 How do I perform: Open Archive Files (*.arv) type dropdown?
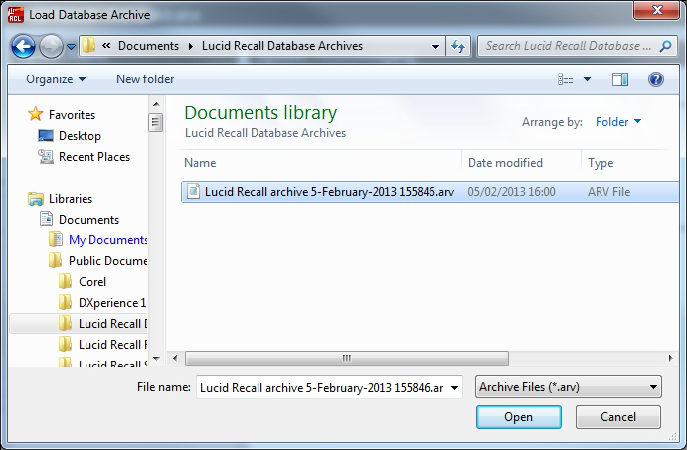point(568,387)
